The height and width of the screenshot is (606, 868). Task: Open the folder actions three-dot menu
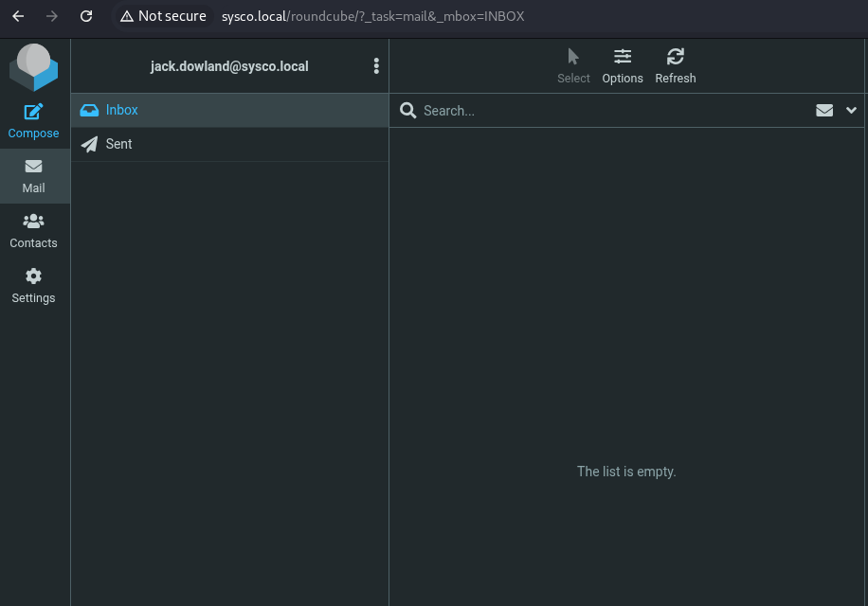(x=376, y=66)
